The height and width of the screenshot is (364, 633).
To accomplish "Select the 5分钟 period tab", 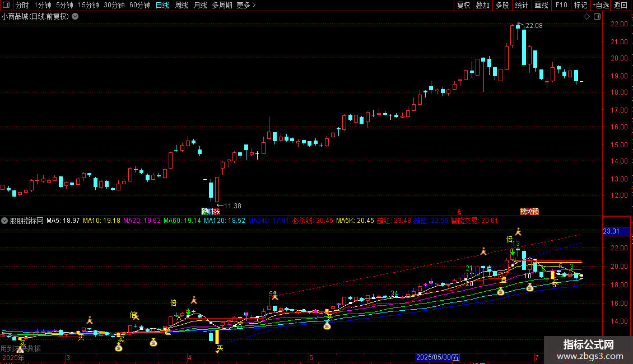I will click(64, 5).
